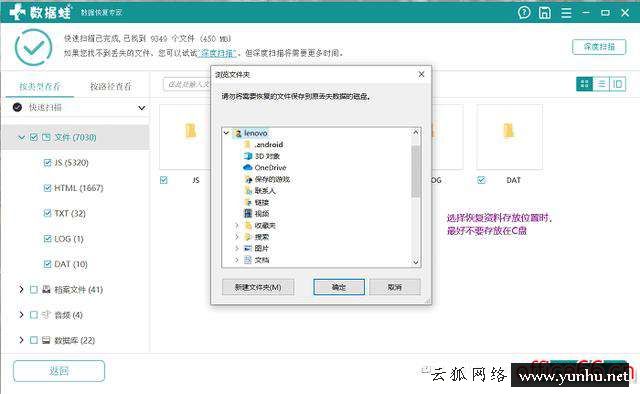Select the 文档 folder
This screenshot has height=394, width=640.
(262, 260)
